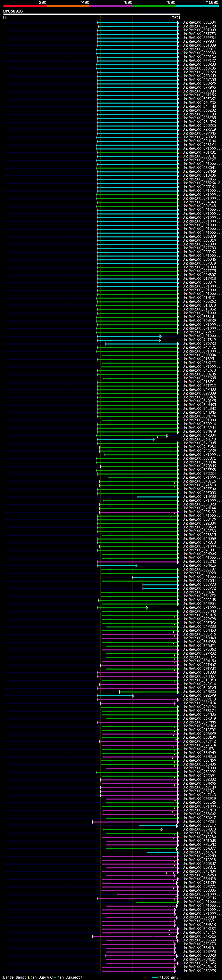Click label UniRef100_P45416
The width and height of the screenshot is (222, 980).
point(199,967)
